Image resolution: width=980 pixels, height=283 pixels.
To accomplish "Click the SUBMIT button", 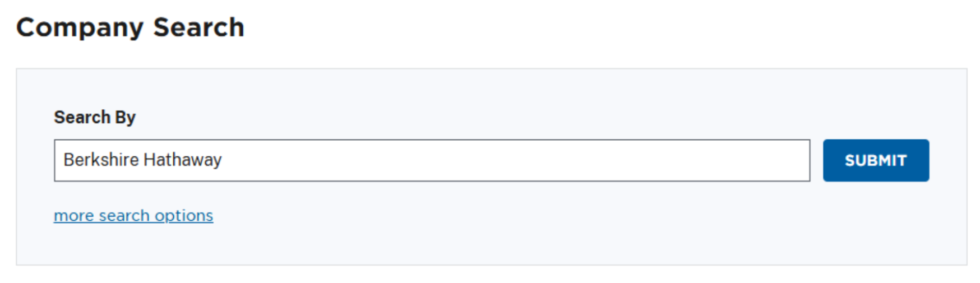I will pyautogui.click(x=875, y=160).
